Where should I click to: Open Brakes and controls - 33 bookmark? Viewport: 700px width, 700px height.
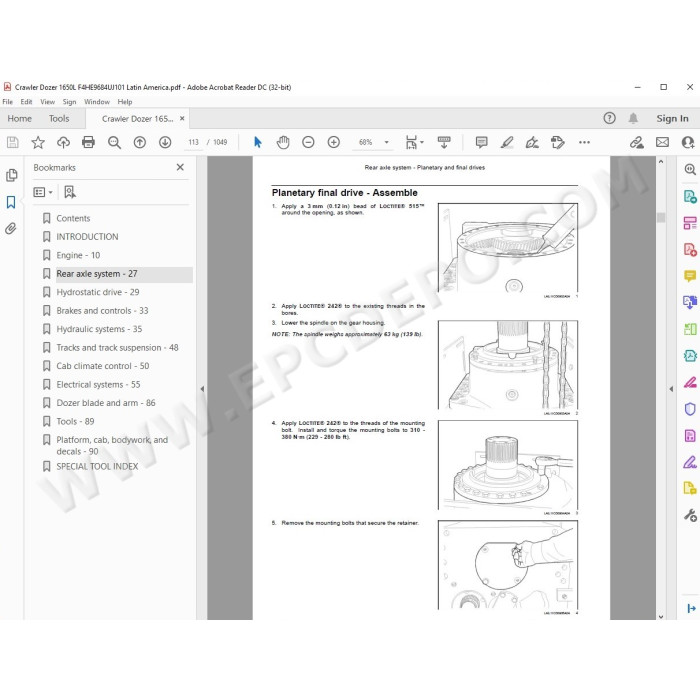pyautogui.click(x=102, y=311)
